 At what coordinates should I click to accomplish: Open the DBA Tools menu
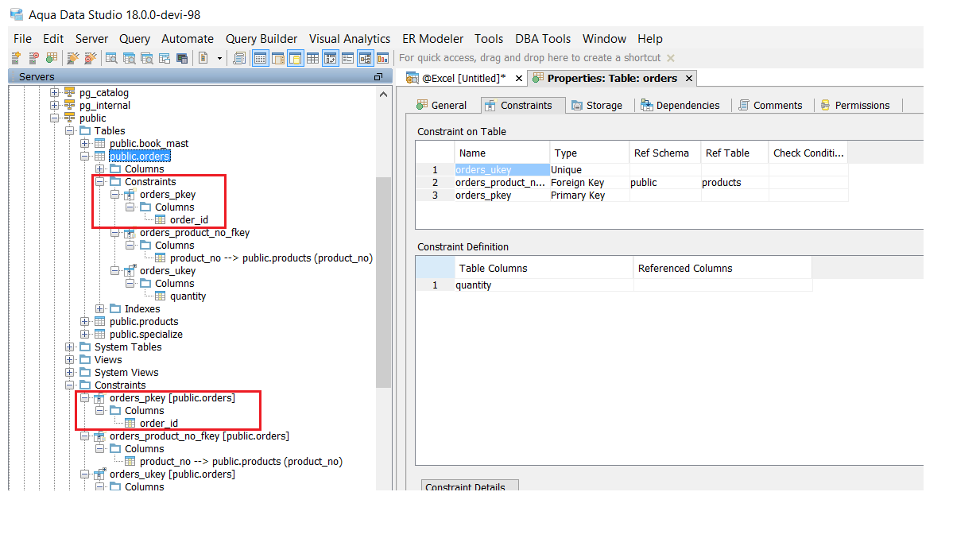tap(543, 39)
